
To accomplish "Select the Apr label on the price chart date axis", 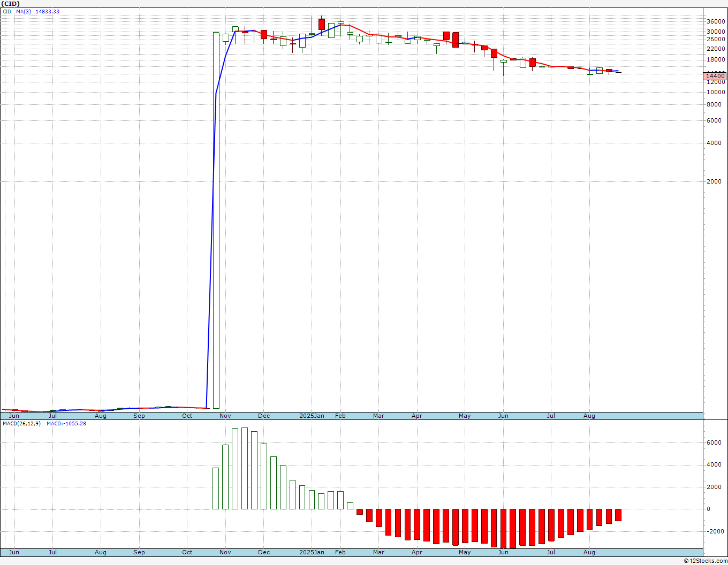I will [x=417, y=416].
